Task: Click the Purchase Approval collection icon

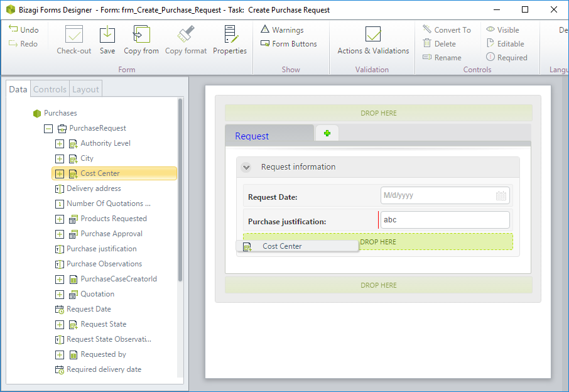Action: 73,234
